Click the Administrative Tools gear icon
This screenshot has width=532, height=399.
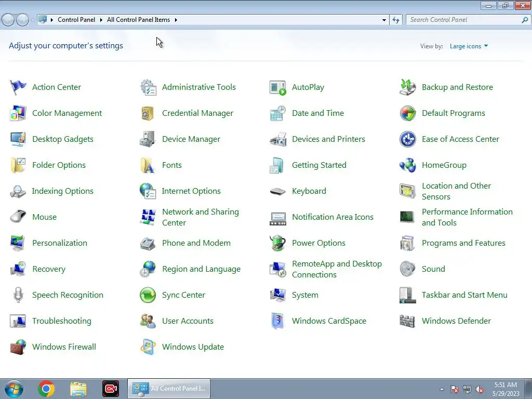148,87
